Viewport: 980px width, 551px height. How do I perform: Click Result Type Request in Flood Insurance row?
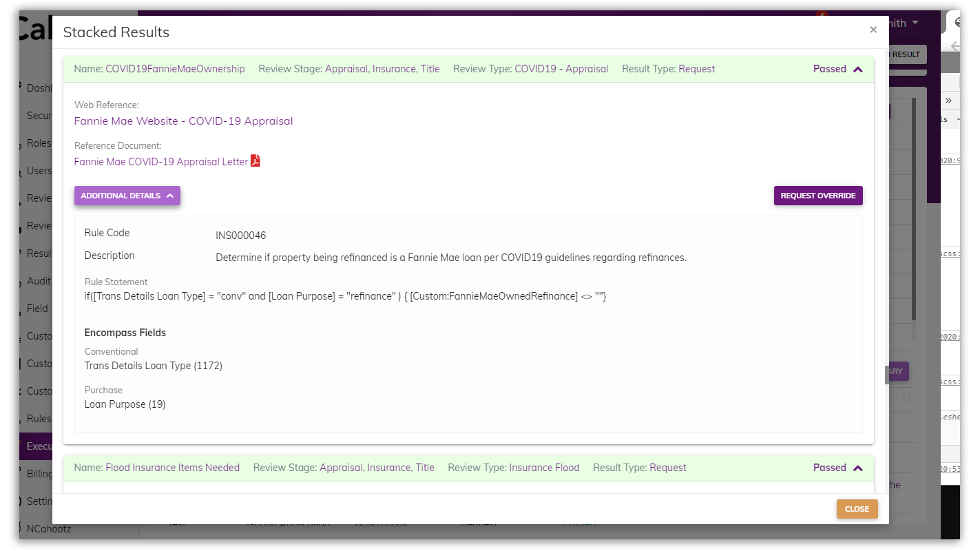(668, 468)
